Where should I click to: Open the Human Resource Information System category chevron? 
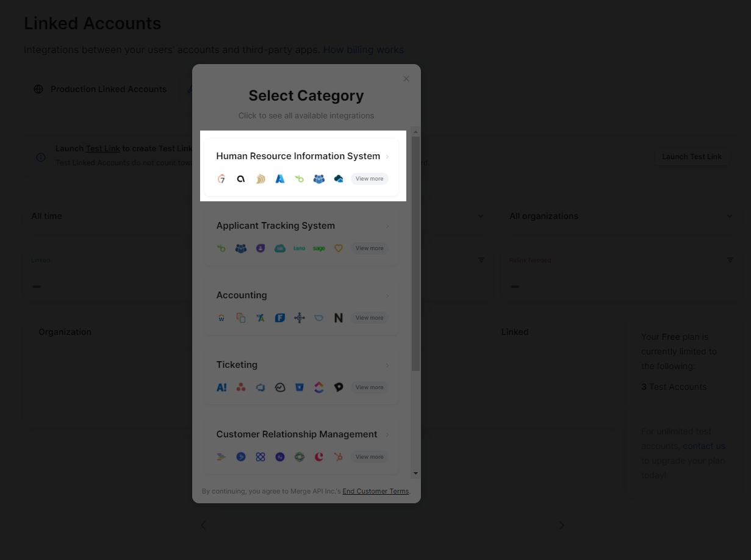[x=387, y=157]
